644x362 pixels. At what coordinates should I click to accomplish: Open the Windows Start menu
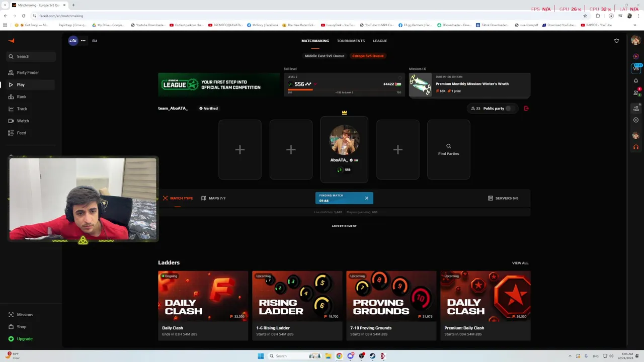[x=261, y=356]
